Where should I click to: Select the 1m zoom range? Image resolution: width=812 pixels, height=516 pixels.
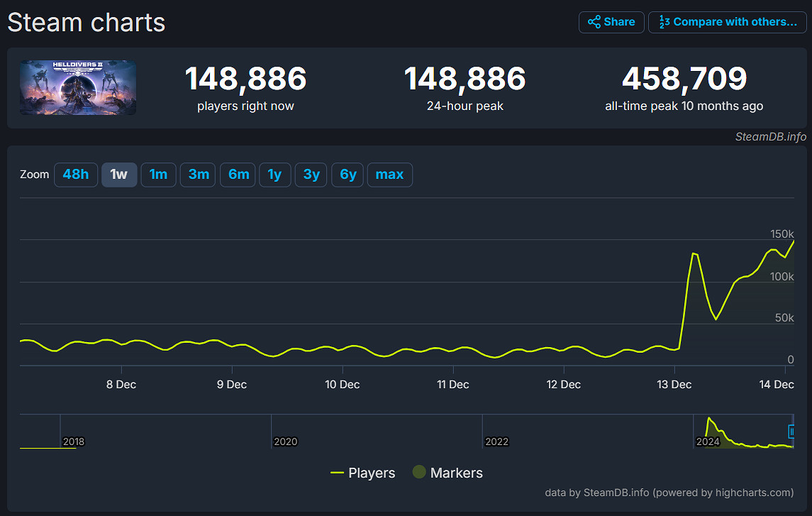[x=158, y=175]
